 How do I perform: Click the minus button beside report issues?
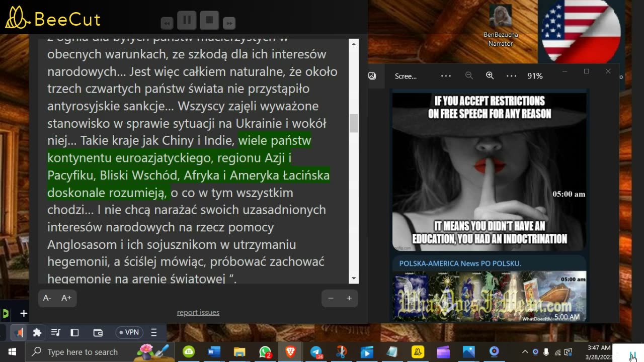(331, 298)
